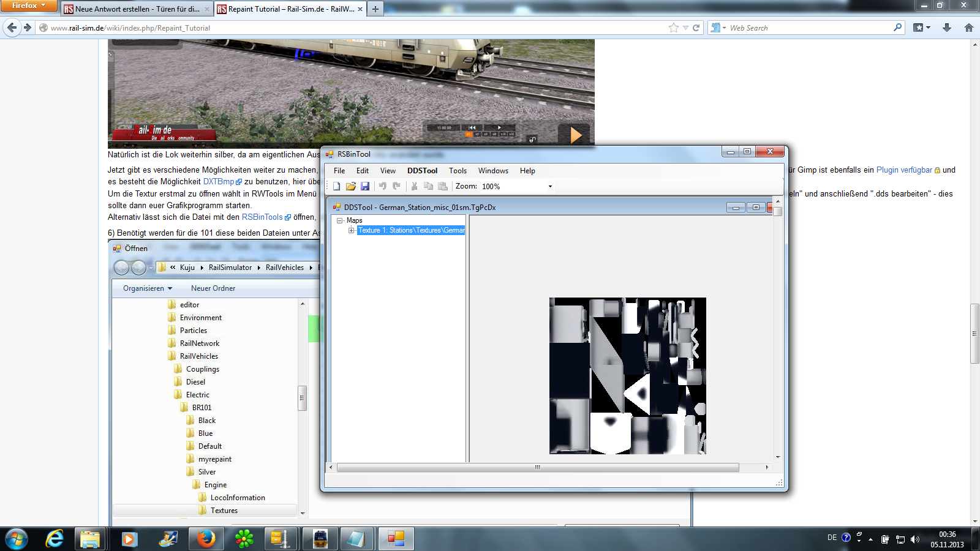Image resolution: width=980 pixels, height=551 pixels.
Task: Open the ICQ flower icon in taskbar
Action: pos(244,539)
